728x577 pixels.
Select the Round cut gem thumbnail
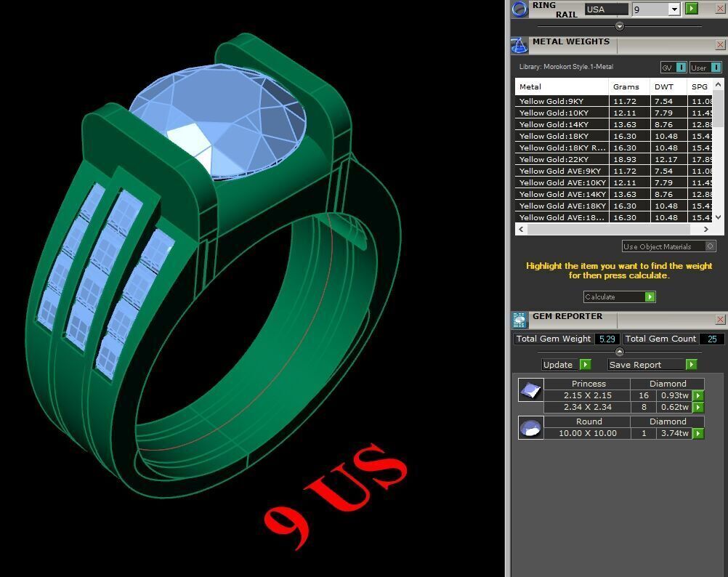coord(530,427)
